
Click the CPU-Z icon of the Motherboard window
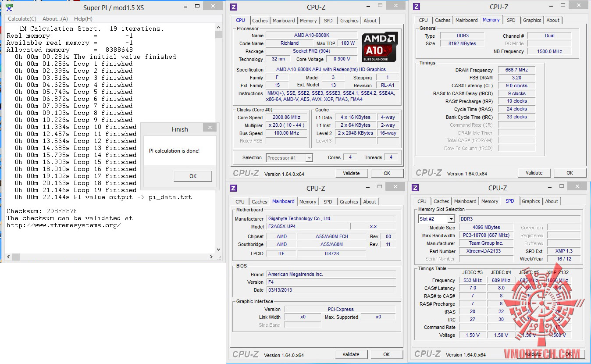[x=233, y=188]
